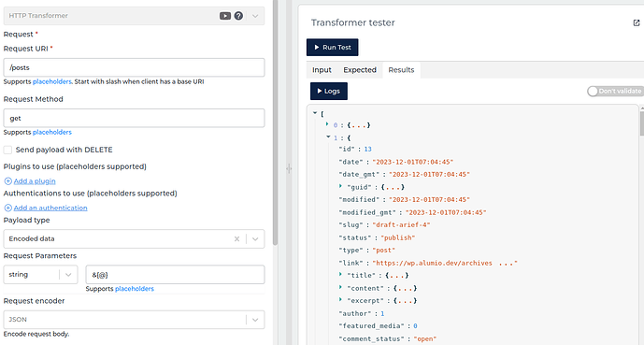Viewport: 644px width, 345px height.
Task: Click the "featured_media" value 0
Action: [415, 326]
